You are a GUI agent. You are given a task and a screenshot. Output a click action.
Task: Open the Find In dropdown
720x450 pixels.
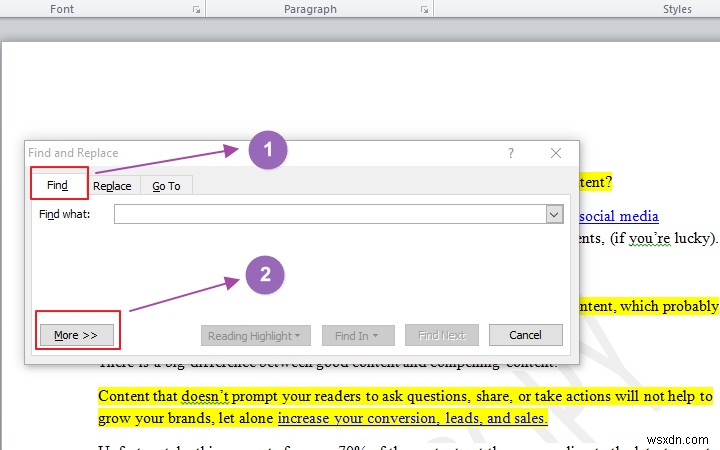pyautogui.click(x=358, y=336)
